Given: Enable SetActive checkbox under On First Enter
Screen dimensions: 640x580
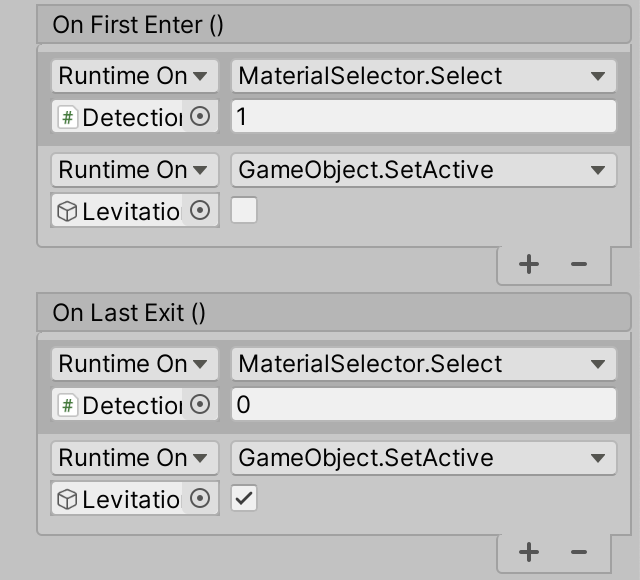Looking at the screenshot, I should point(244,211).
